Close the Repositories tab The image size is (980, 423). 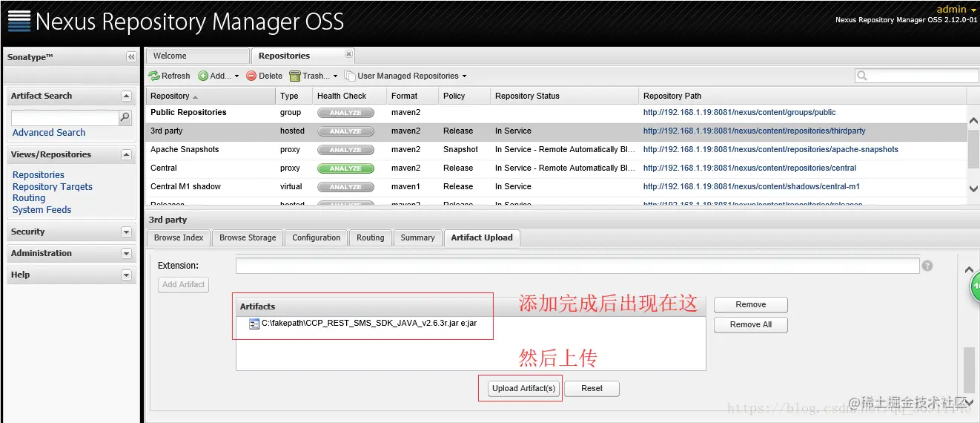[x=348, y=54]
